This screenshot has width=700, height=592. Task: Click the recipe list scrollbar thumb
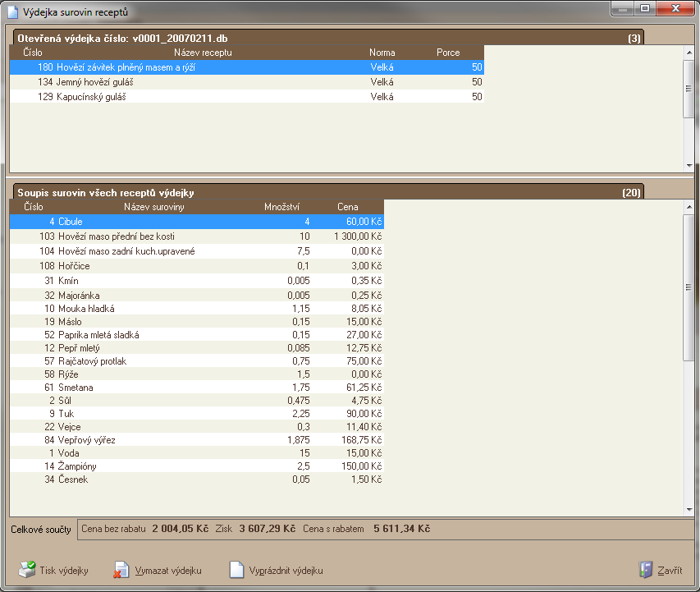689,89
